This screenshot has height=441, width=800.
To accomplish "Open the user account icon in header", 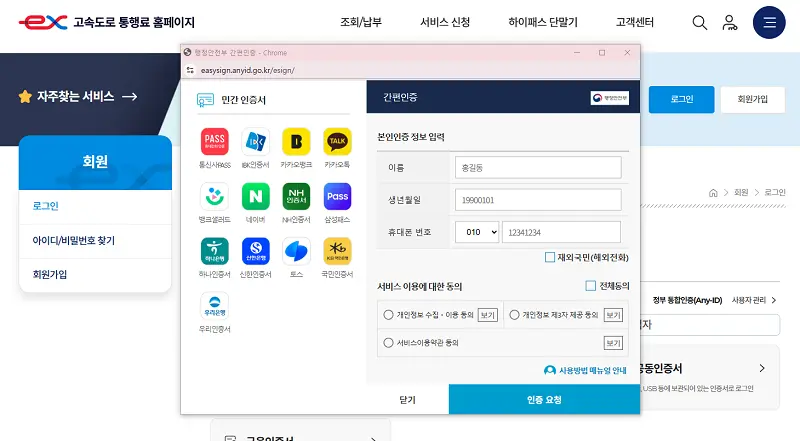I will (x=730, y=22).
